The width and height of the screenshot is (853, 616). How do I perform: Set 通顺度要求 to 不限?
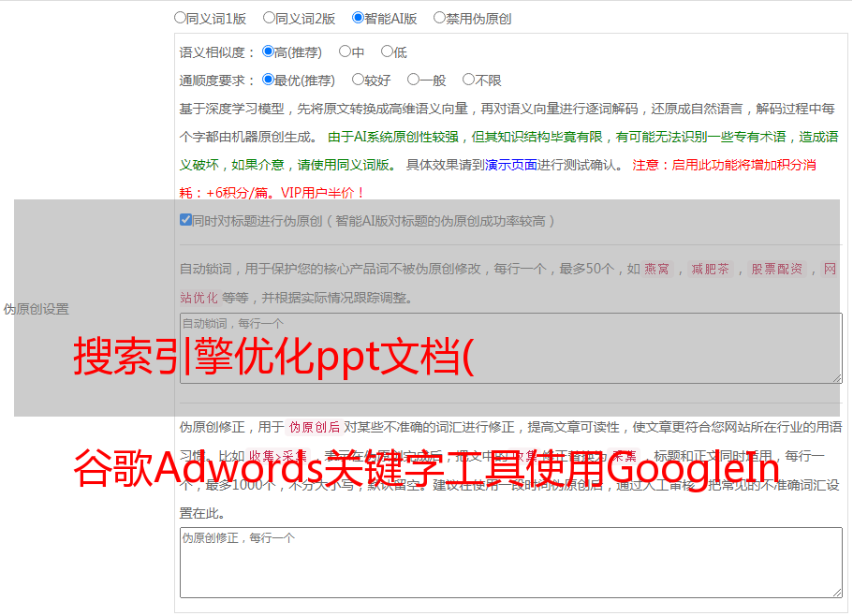coord(468,80)
